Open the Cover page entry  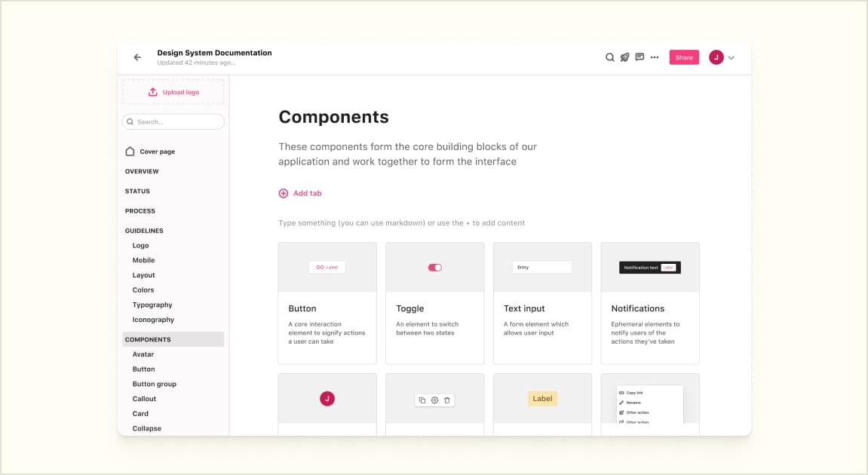pos(157,152)
